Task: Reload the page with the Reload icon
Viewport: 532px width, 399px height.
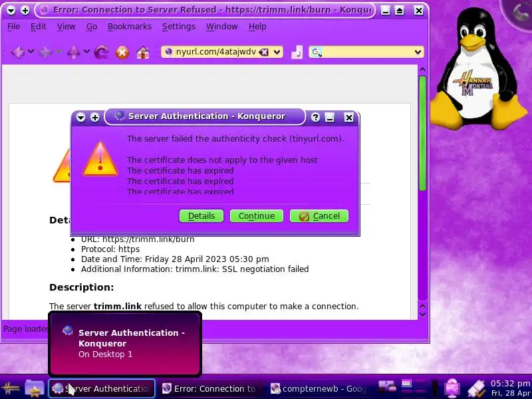Action: tap(102, 53)
